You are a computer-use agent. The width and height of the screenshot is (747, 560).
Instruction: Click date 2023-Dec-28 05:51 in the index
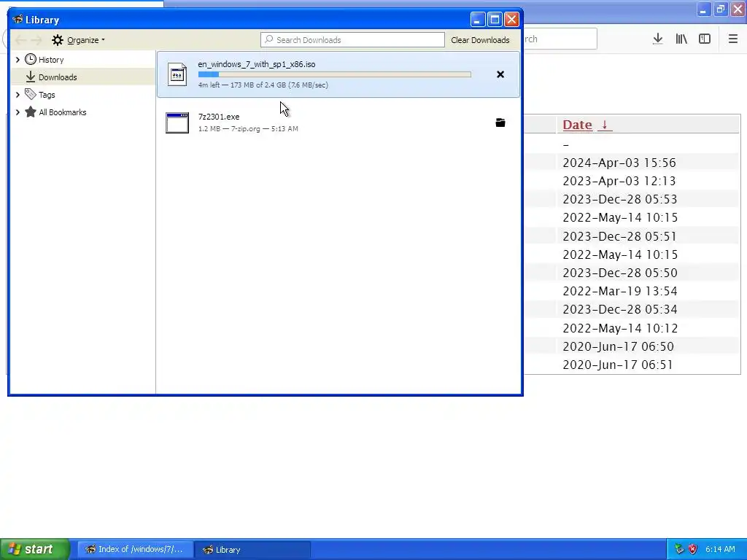620,236
